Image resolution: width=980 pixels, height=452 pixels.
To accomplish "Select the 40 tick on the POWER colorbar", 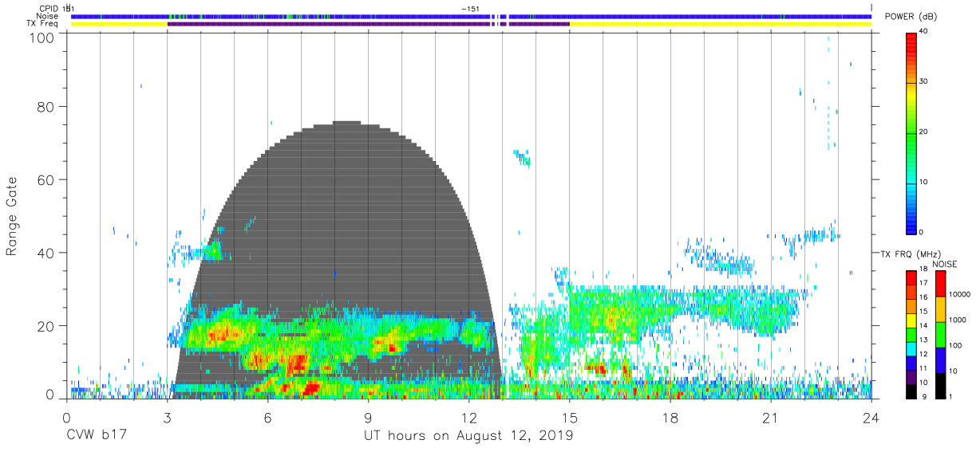I will pyautogui.click(x=924, y=32).
